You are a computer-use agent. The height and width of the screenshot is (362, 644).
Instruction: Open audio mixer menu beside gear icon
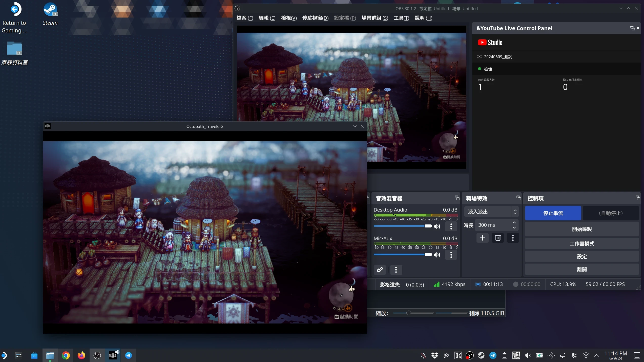[396, 270]
